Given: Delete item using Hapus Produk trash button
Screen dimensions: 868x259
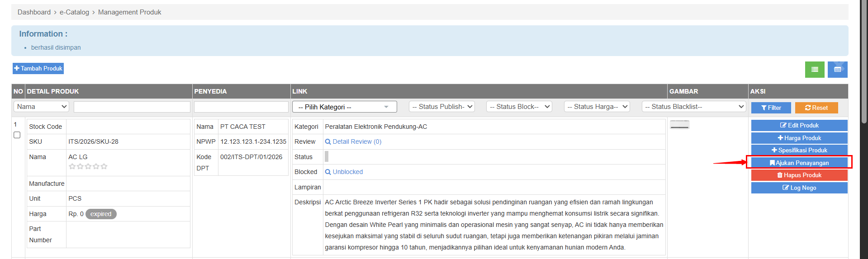Looking at the screenshot, I should (x=799, y=175).
